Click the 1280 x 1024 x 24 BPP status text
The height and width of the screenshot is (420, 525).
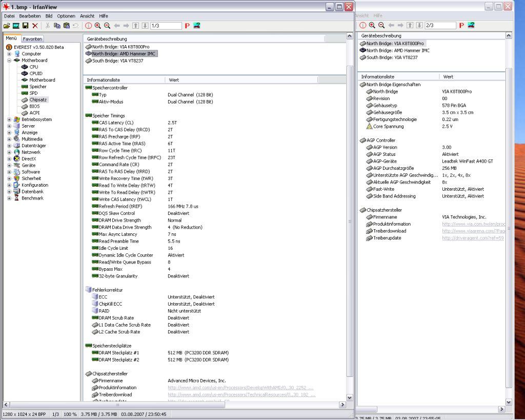coord(24,414)
